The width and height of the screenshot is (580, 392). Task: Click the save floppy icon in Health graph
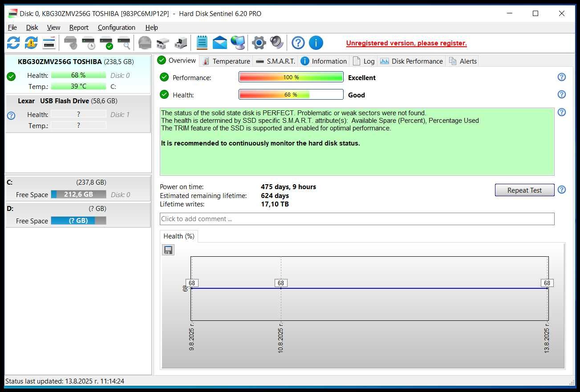click(168, 250)
